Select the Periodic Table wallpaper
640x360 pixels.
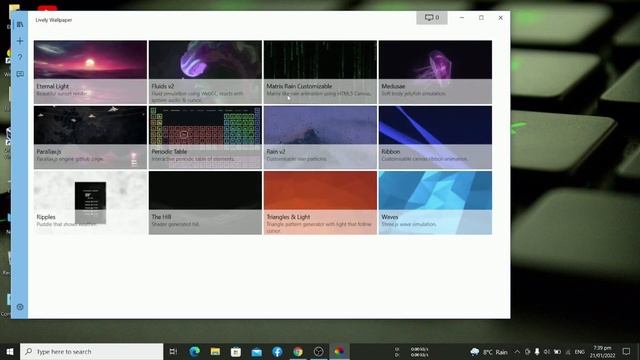(205, 137)
